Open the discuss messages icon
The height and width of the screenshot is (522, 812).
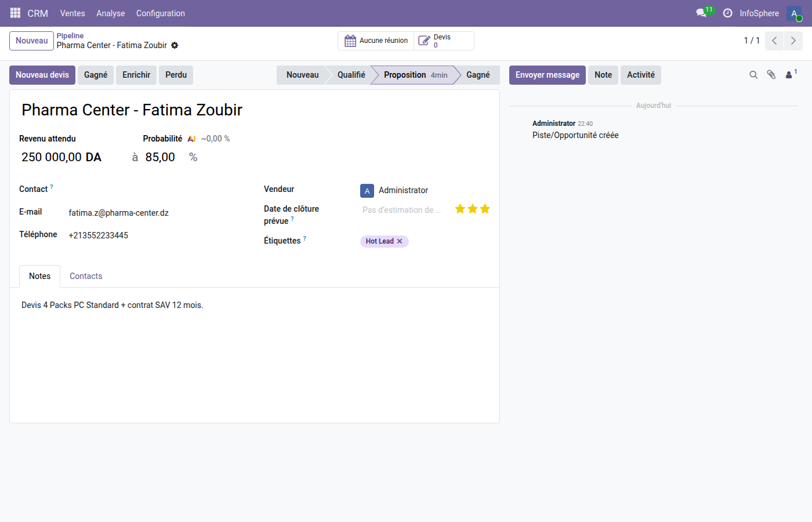[701, 13]
